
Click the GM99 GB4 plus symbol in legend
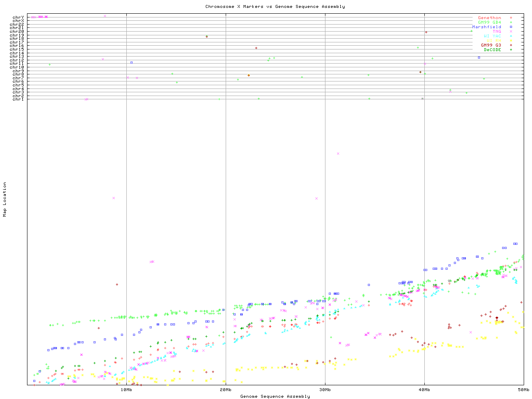pyautogui.click(x=511, y=22)
